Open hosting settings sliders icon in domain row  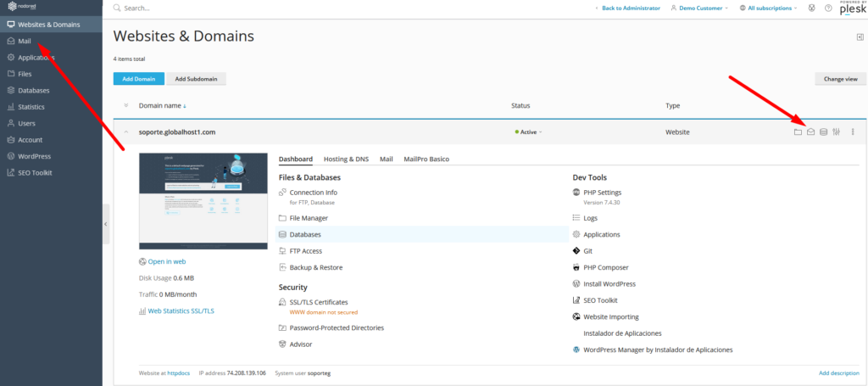[x=836, y=131]
